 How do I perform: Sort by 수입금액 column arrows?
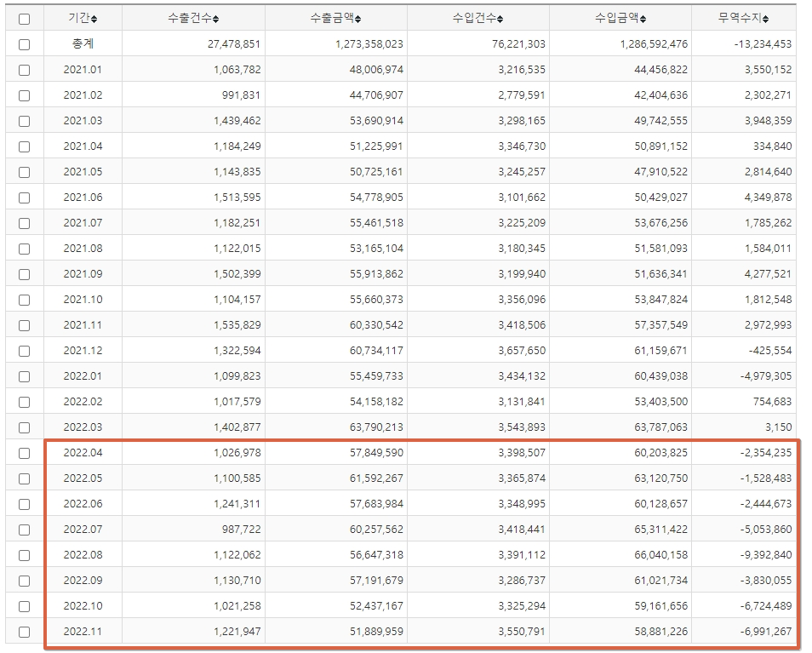pos(643,20)
